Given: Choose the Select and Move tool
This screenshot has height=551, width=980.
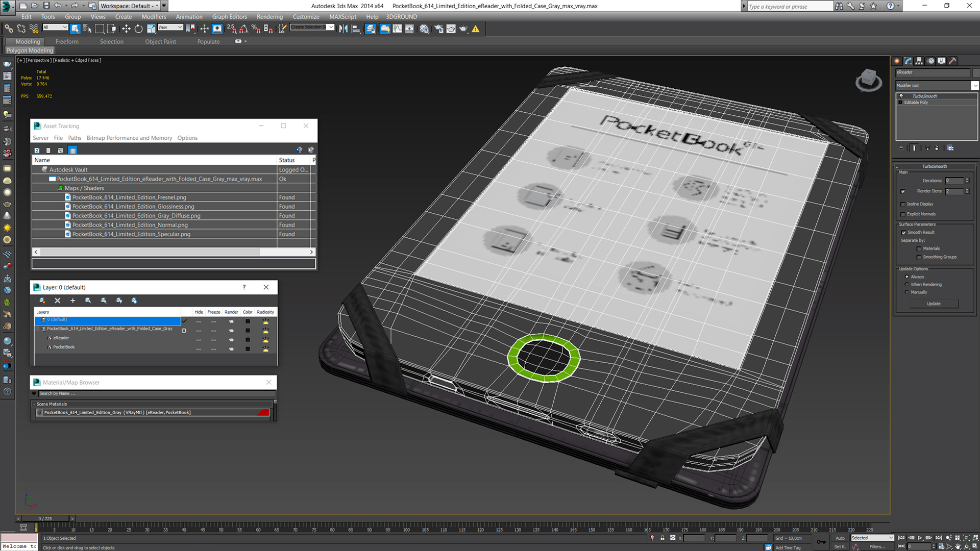Looking at the screenshot, I should point(126,29).
